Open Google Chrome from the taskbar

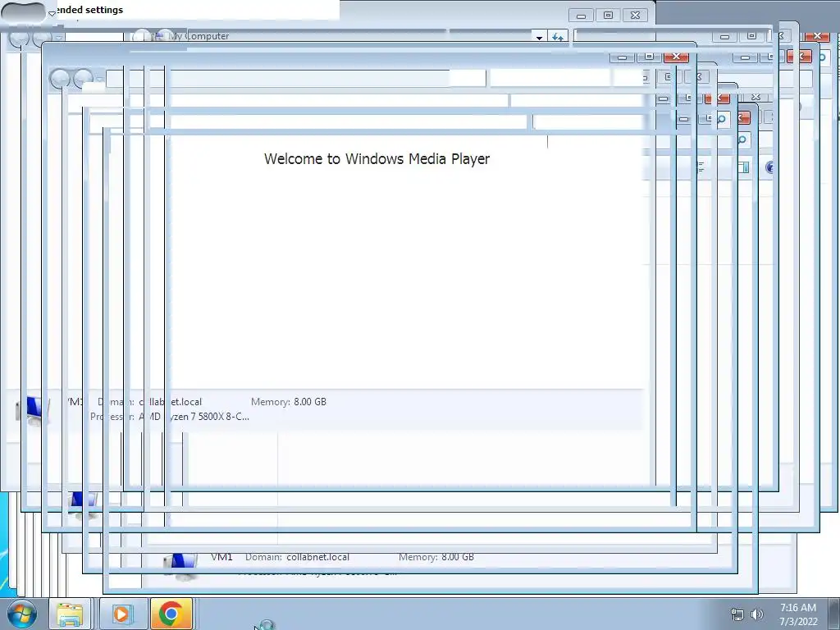coord(171,614)
